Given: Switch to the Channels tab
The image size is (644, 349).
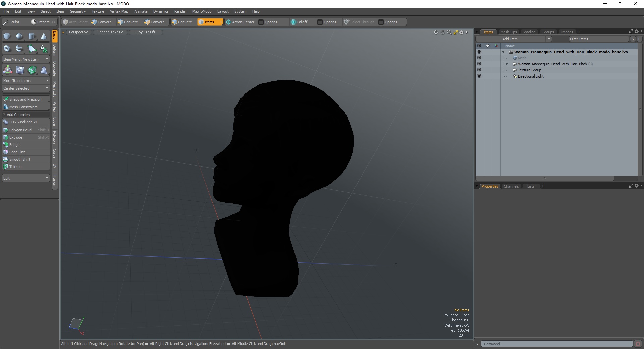Looking at the screenshot, I should click(x=511, y=186).
